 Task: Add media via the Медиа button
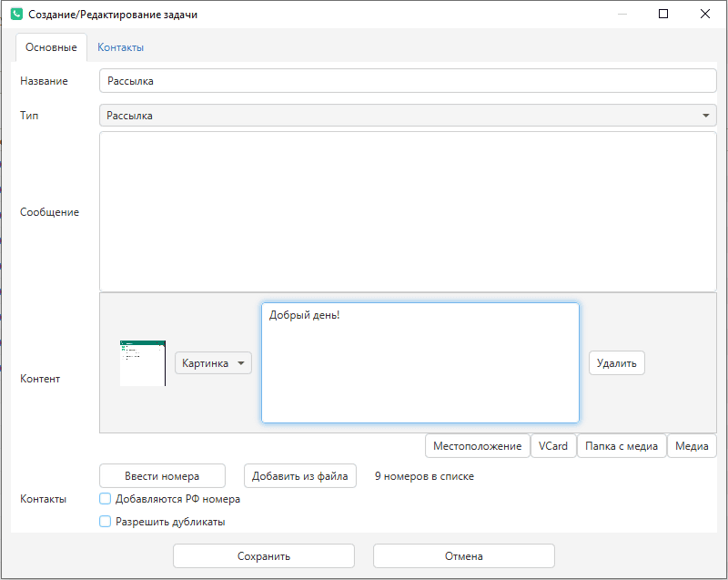[x=692, y=446]
